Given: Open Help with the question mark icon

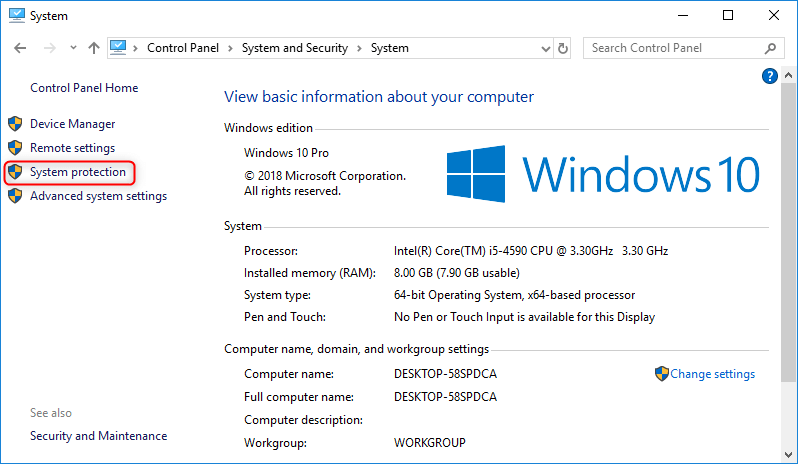Looking at the screenshot, I should 770,76.
